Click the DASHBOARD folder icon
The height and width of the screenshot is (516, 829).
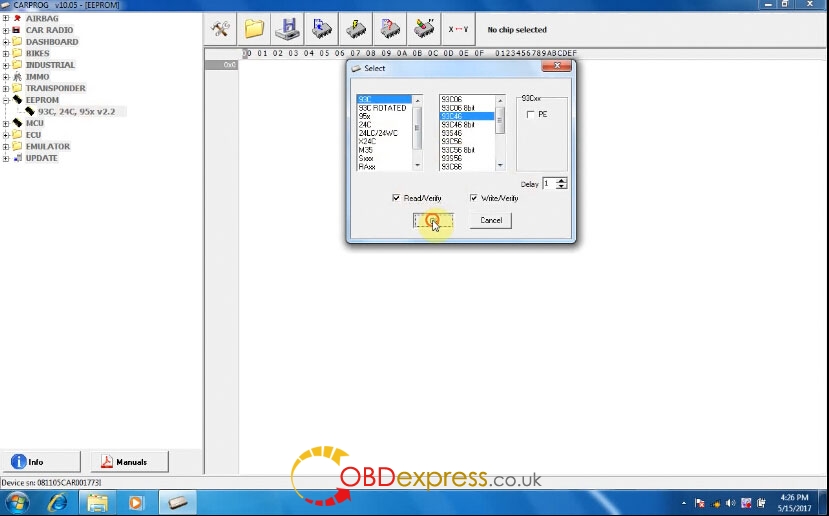[17, 41]
